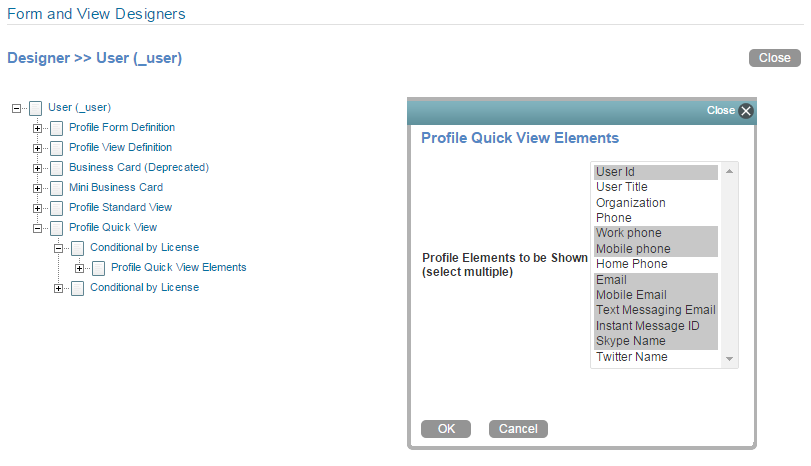Click the document icon beside Profile Form Definition
Screen dimensions: 811x466
coord(56,128)
